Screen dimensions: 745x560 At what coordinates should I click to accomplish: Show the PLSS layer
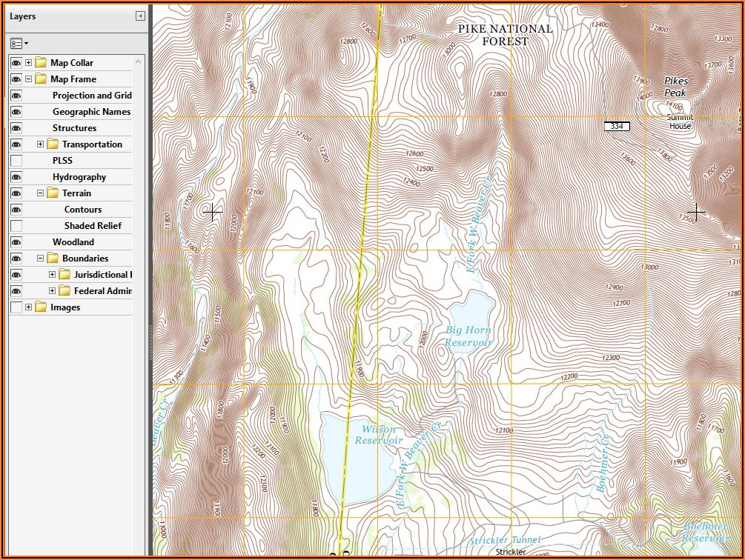tap(16, 161)
